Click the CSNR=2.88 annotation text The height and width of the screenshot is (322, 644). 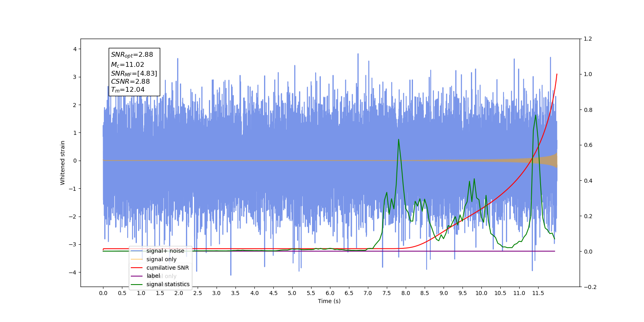point(130,81)
